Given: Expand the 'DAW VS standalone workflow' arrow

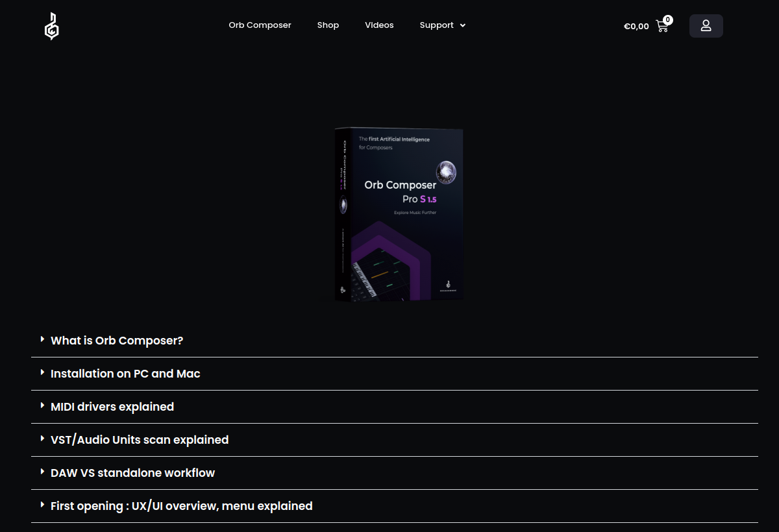Looking at the screenshot, I should point(42,472).
